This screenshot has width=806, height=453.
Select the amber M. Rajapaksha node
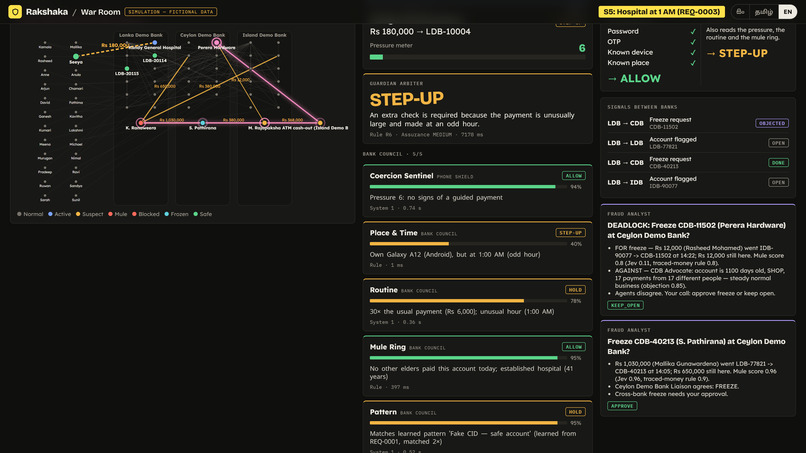(264, 122)
